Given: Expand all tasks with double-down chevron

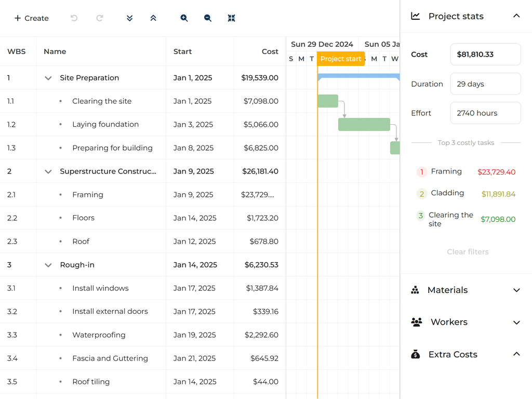Looking at the screenshot, I should (130, 18).
